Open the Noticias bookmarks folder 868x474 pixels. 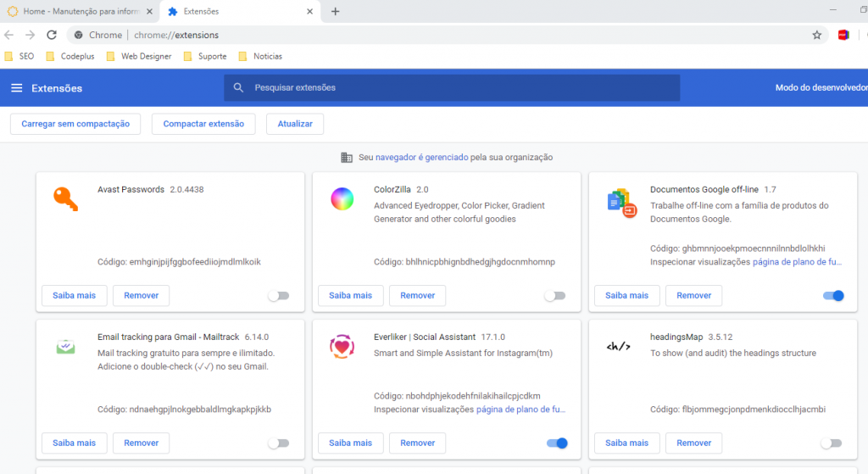260,56
